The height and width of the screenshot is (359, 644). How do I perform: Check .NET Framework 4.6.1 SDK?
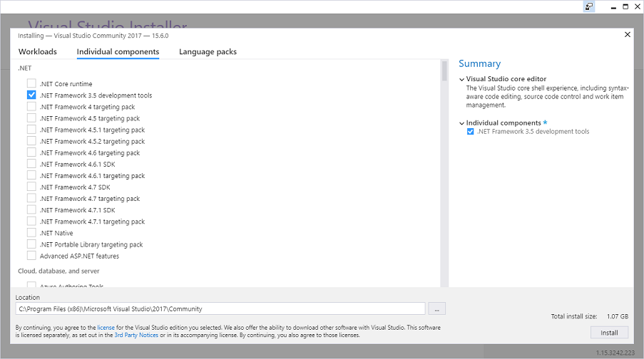tap(31, 164)
